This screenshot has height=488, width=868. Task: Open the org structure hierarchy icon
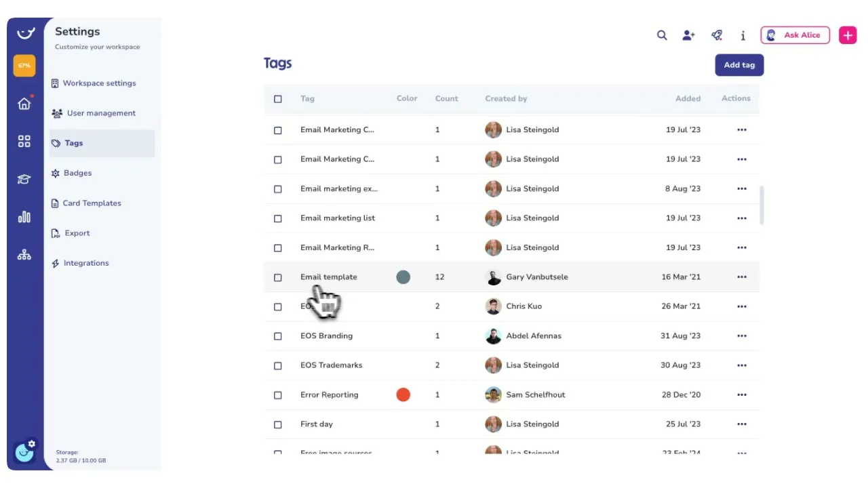point(24,255)
